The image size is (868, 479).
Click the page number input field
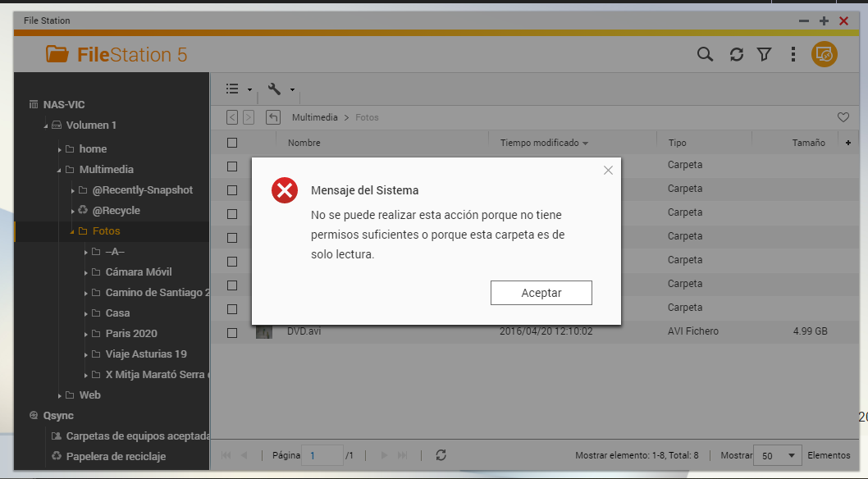322,455
